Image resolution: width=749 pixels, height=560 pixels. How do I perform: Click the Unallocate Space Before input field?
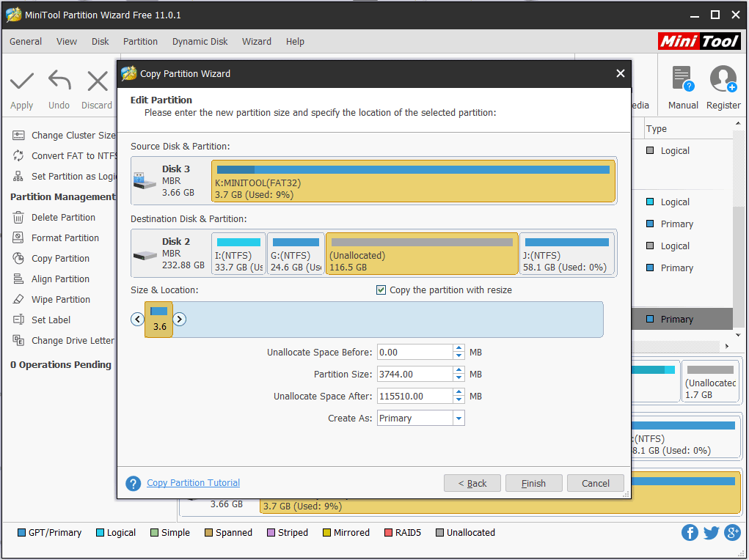click(x=414, y=353)
